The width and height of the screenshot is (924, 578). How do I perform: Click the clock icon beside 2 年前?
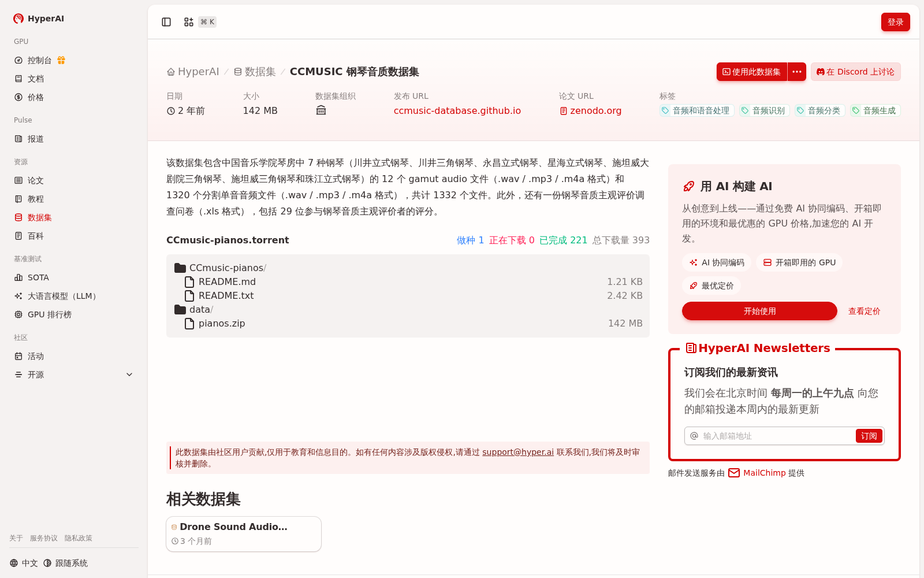[x=171, y=111]
